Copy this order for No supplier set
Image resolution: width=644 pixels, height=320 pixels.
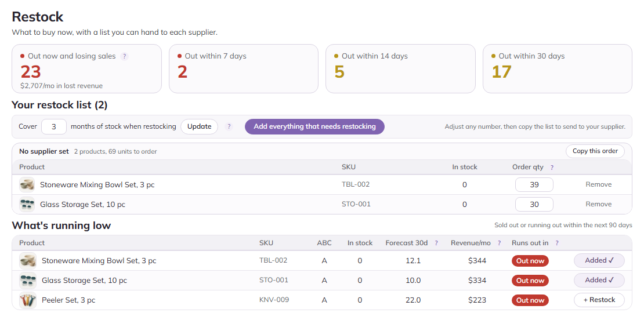595,151
